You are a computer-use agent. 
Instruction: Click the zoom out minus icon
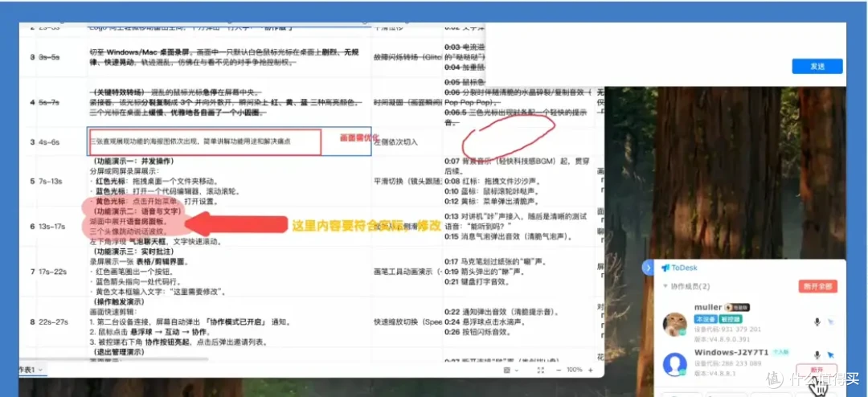(559, 370)
